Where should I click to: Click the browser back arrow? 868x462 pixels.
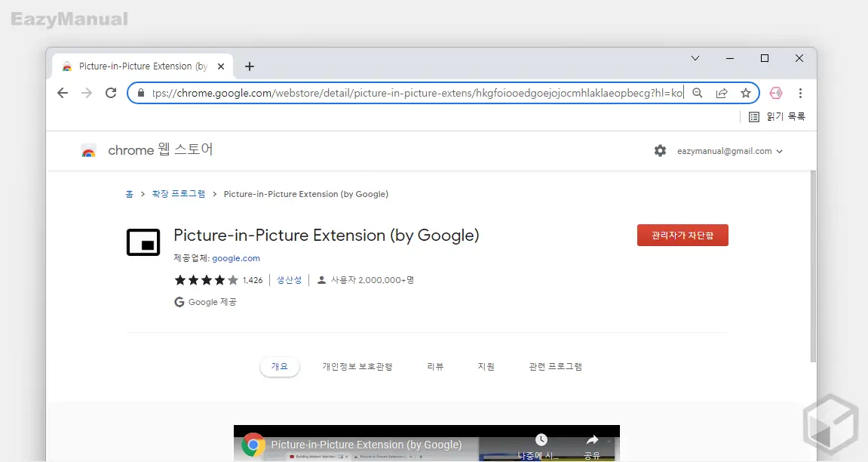(63, 93)
